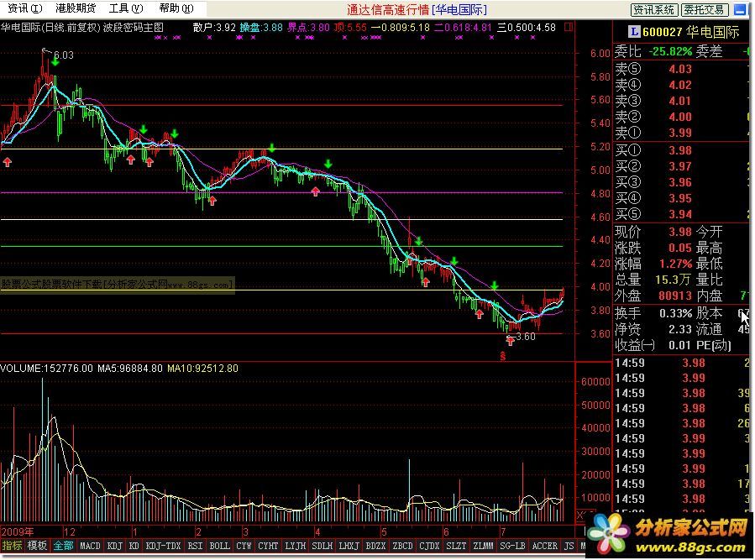
Task: Select the CYW indicator tab
Action: pos(244,546)
